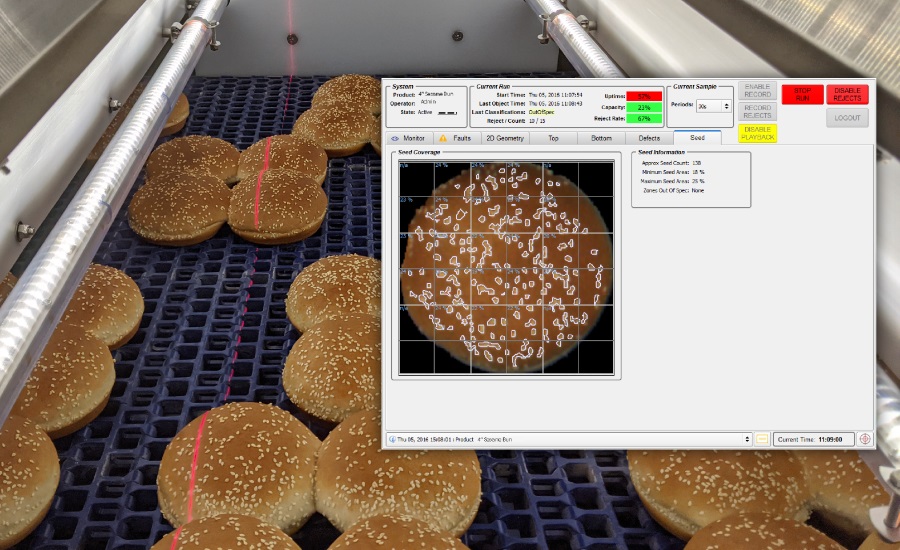Select the Bottom tab
The image size is (900, 550).
601,138
